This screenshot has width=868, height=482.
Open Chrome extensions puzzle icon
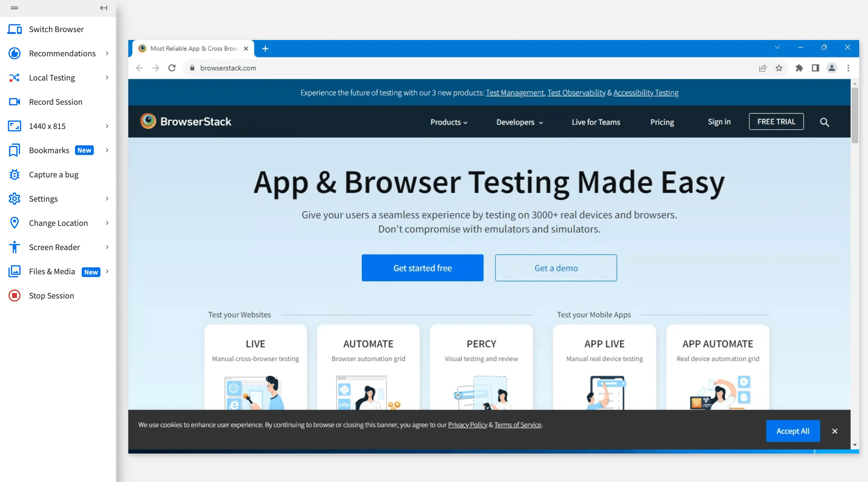[x=799, y=68]
